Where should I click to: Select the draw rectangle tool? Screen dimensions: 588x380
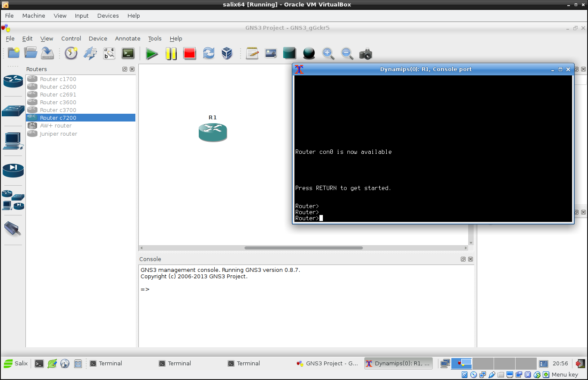click(x=290, y=53)
